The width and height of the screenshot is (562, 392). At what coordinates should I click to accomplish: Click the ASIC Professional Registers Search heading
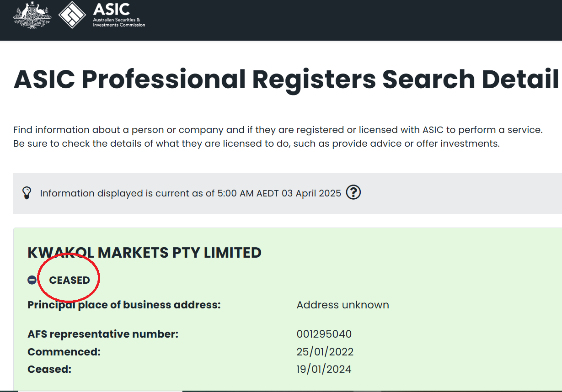286,79
